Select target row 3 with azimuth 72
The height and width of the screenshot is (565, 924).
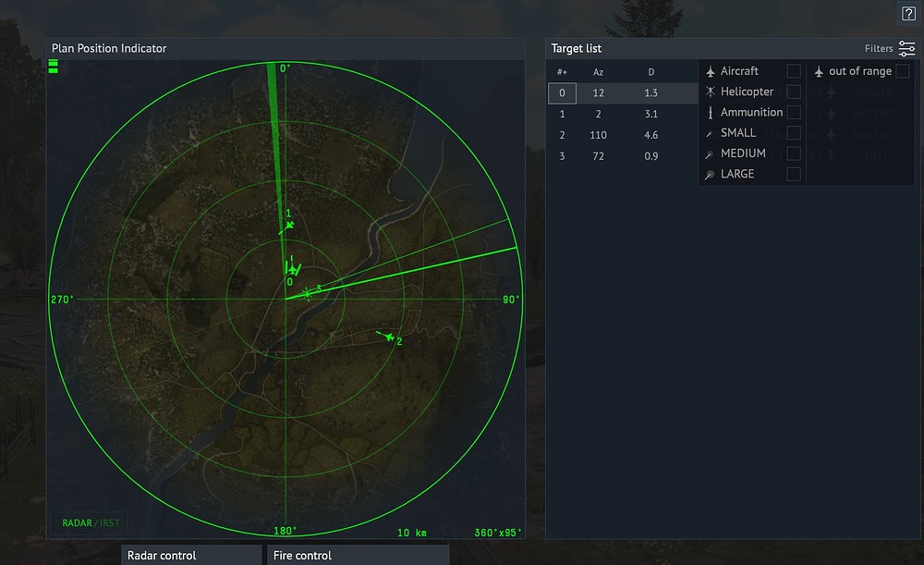(623, 156)
